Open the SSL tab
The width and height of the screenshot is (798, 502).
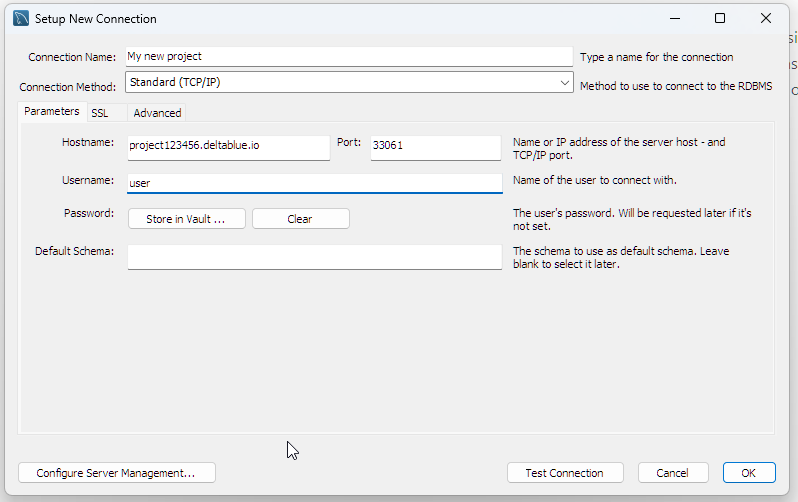100,113
